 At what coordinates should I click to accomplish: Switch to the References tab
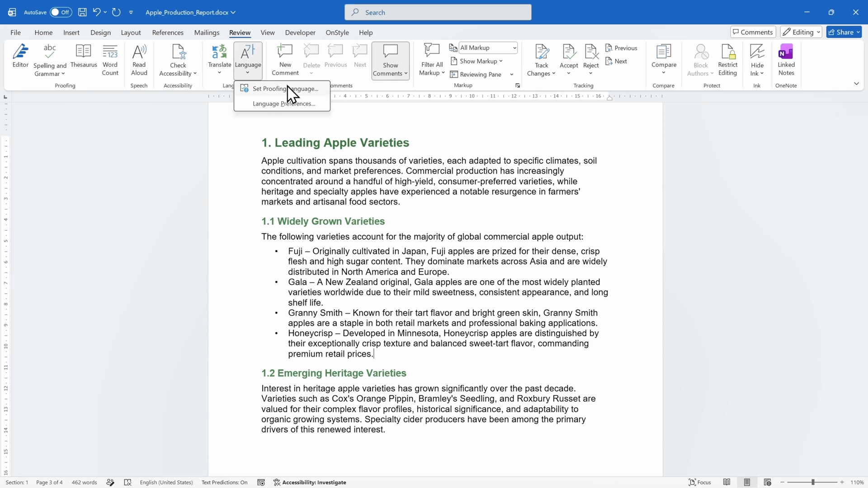click(x=168, y=33)
